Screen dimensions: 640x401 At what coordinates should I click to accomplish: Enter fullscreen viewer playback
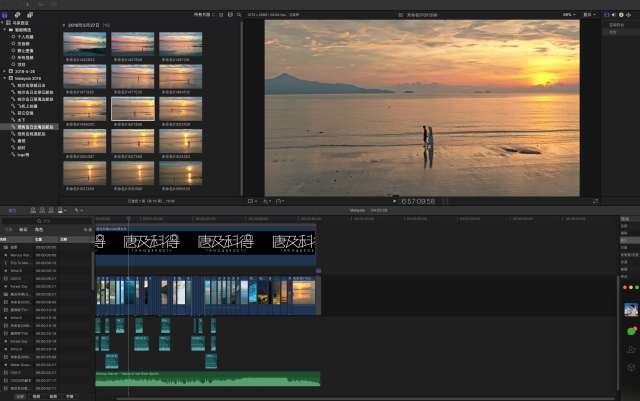pyautogui.click(x=595, y=200)
